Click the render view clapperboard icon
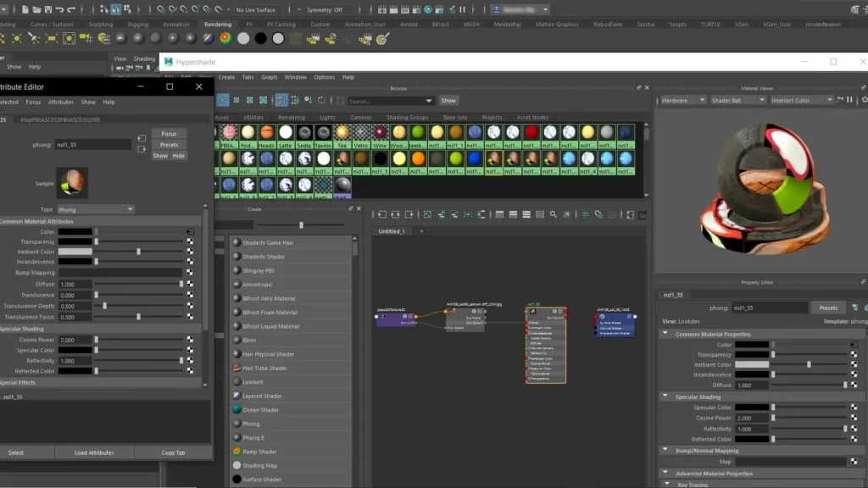The image size is (868, 488). click(x=382, y=9)
